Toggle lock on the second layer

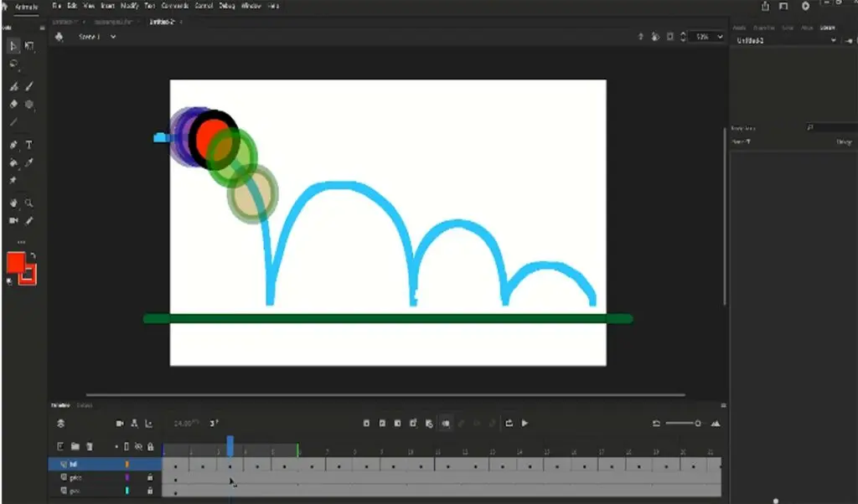click(x=150, y=477)
